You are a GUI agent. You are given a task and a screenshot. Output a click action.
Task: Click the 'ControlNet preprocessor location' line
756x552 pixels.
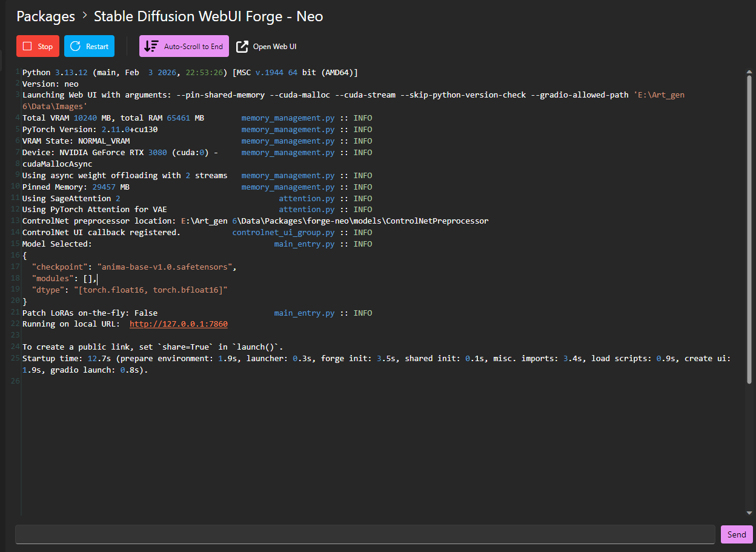[x=255, y=221]
